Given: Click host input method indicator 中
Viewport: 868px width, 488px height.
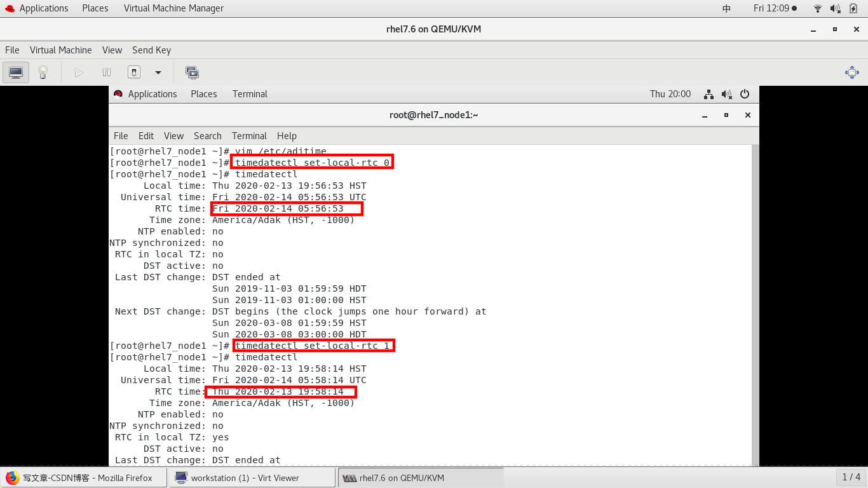Looking at the screenshot, I should (726, 8).
